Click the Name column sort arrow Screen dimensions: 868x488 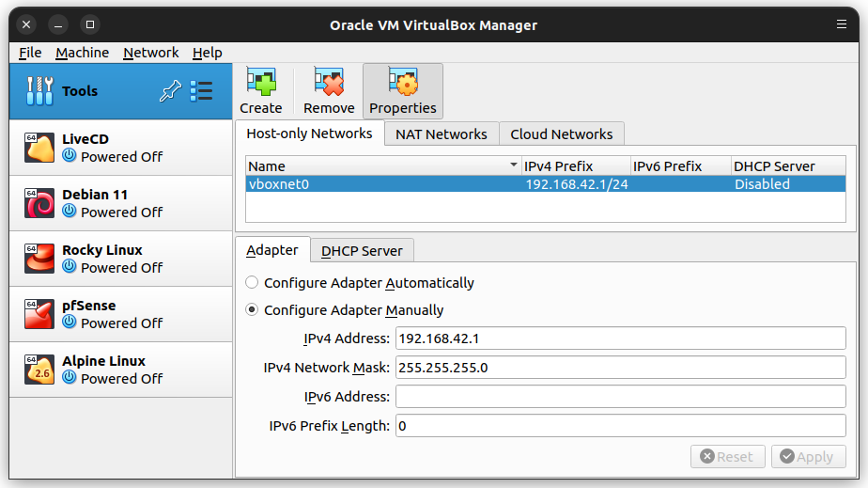(x=514, y=165)
